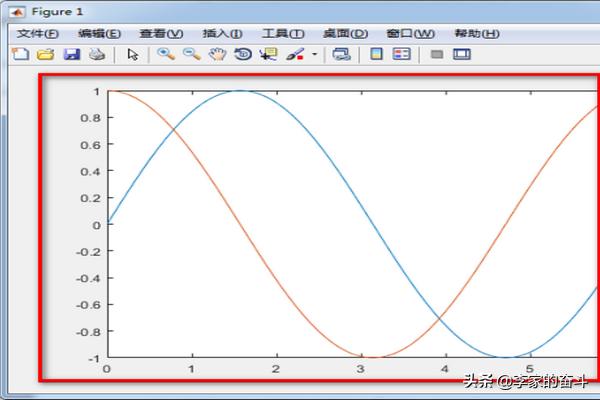Save the figure with the floppy disk icon
600x400 pixels.
(x=71, y=54)
